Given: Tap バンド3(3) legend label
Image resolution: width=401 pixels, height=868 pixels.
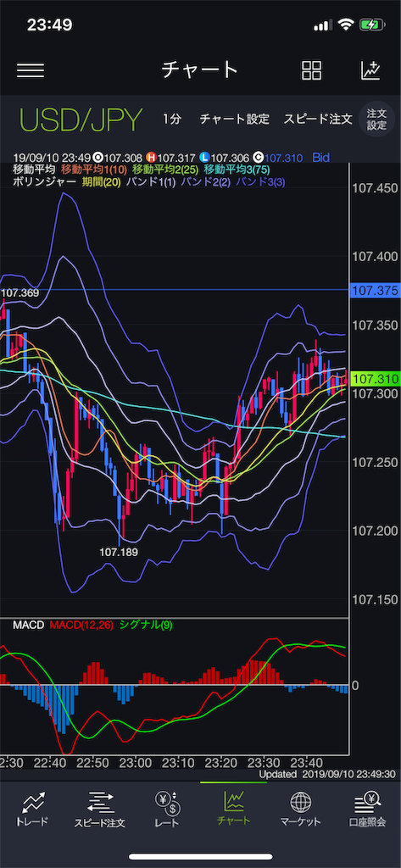Looking at the screenshot, I should pyautogui.click(x=261, y=181).
